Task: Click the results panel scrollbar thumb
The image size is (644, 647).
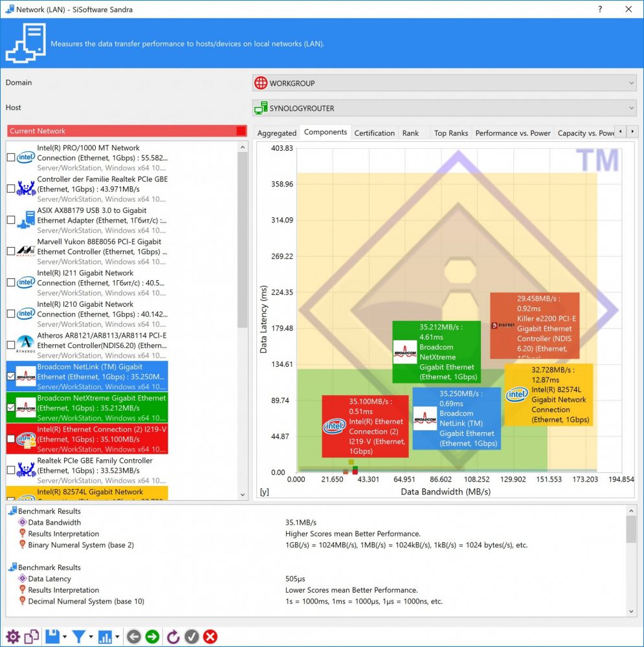Action: click(631, 529)
